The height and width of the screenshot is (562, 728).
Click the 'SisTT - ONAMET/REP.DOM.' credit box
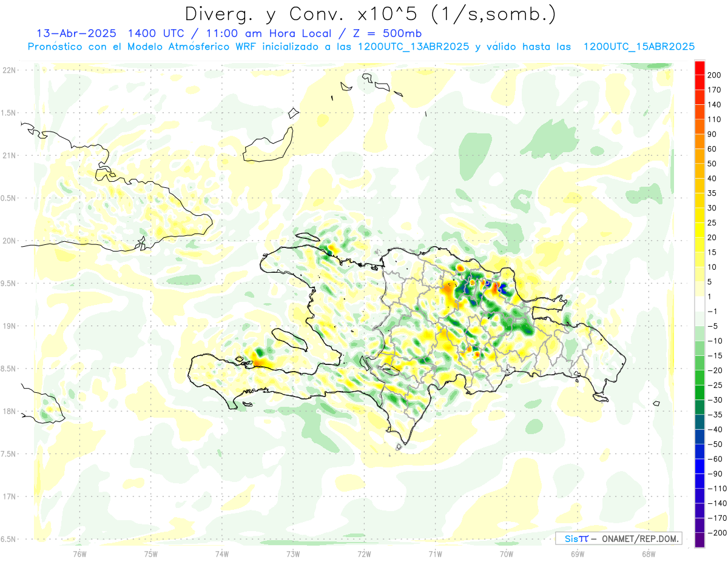pos(618,538)
